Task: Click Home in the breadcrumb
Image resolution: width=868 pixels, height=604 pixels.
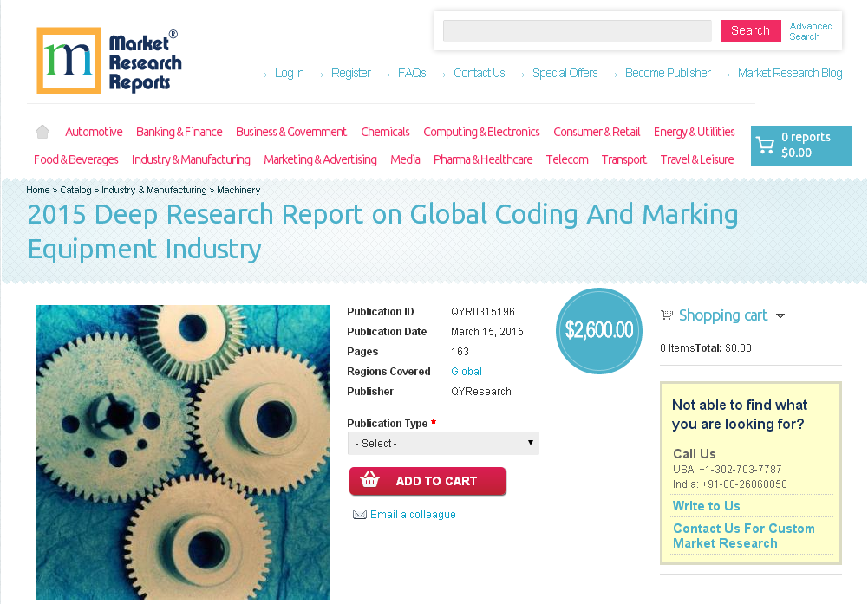Action: (37, 190)
